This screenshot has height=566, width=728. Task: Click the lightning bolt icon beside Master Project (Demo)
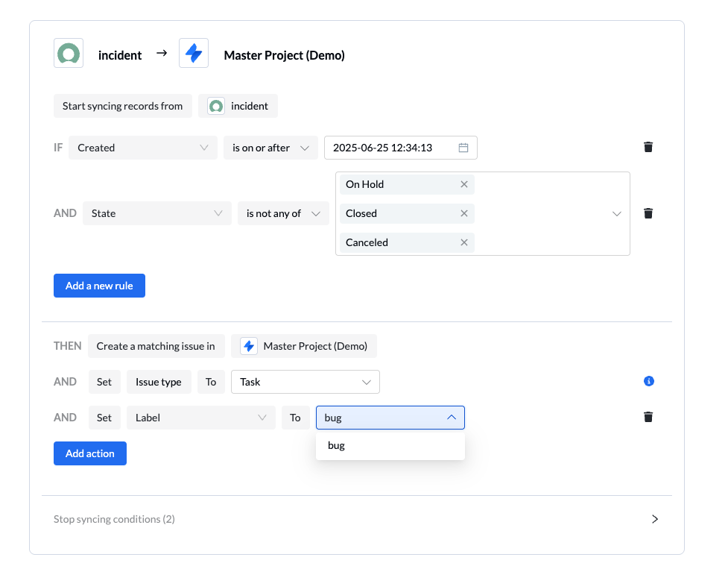(194, 53)
